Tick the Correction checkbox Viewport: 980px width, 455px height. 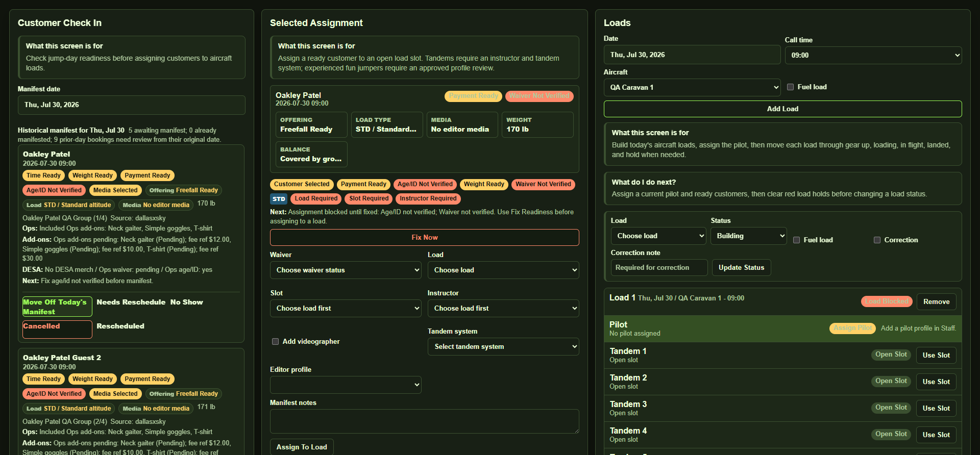tap(877, 240)
